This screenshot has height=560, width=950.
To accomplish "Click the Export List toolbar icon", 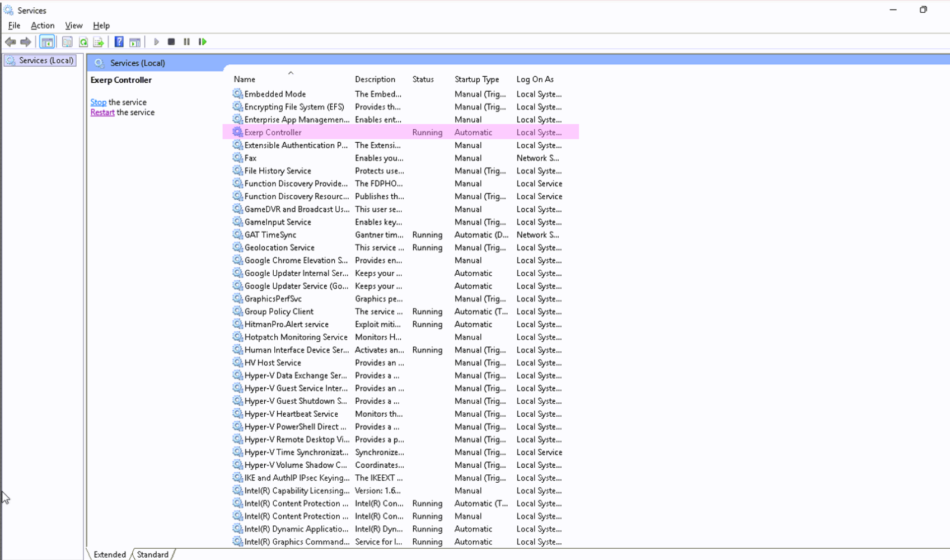I will 99,42.
